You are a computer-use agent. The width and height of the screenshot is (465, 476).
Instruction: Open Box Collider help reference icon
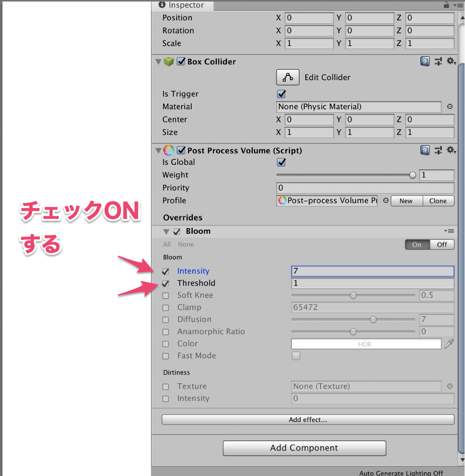coord(425,61)
